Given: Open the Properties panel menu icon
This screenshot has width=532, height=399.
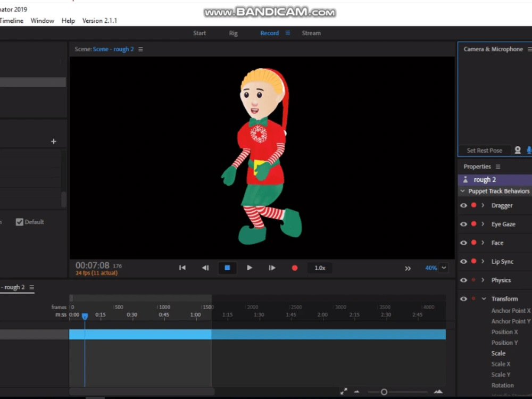Looking at the screenshot, I should pos(498,167).
